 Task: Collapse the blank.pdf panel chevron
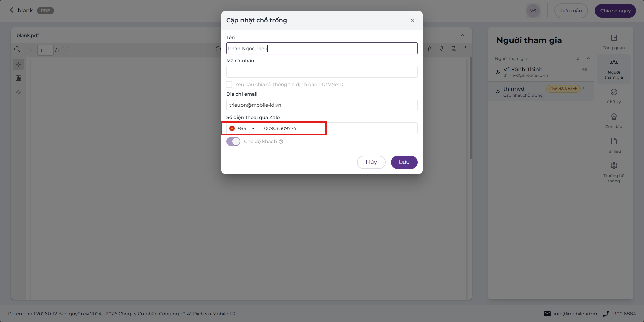coord(462,35)
